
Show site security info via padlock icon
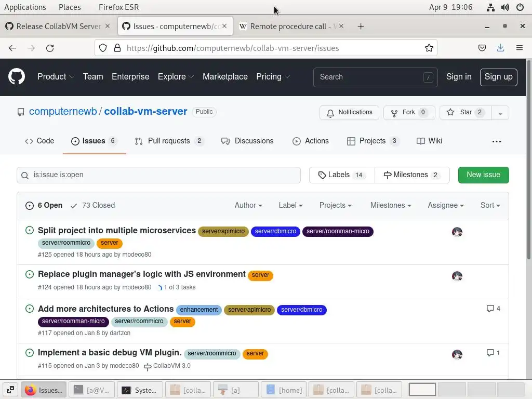pyautogui.click(x=117, y=48)
